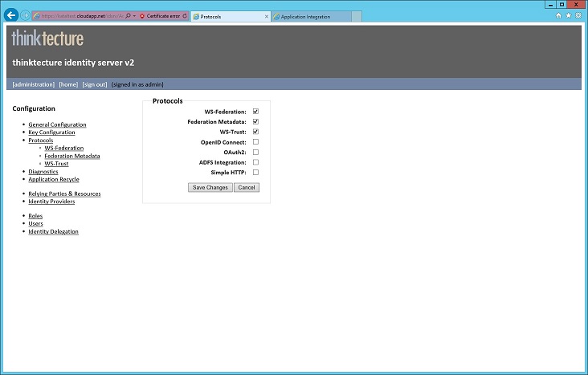The image size is (588, 375).
Task: Open Relying Parties & Resources link
Action: [64, 194]
